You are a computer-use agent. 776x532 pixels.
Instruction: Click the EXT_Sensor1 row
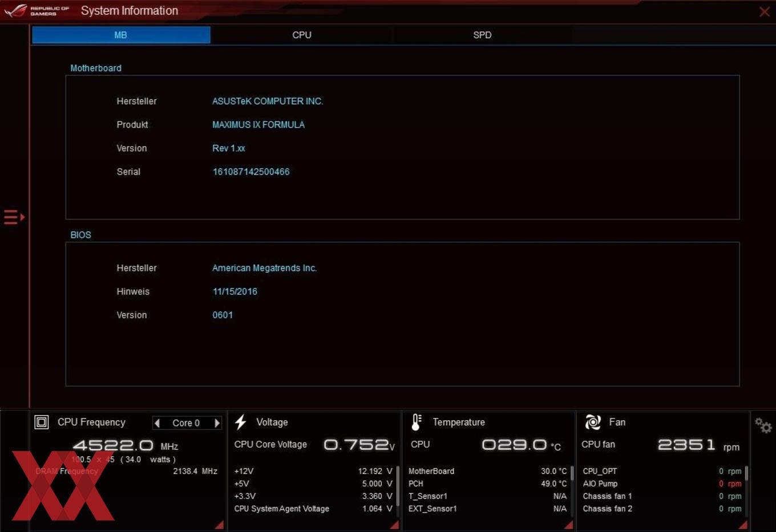(488, 509)
